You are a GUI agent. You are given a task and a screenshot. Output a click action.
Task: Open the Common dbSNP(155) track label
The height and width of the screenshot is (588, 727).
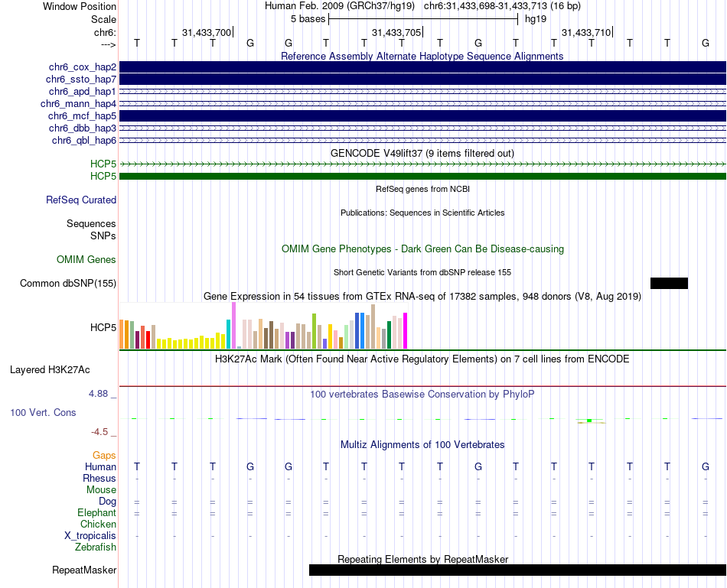(x=67, y=283)
